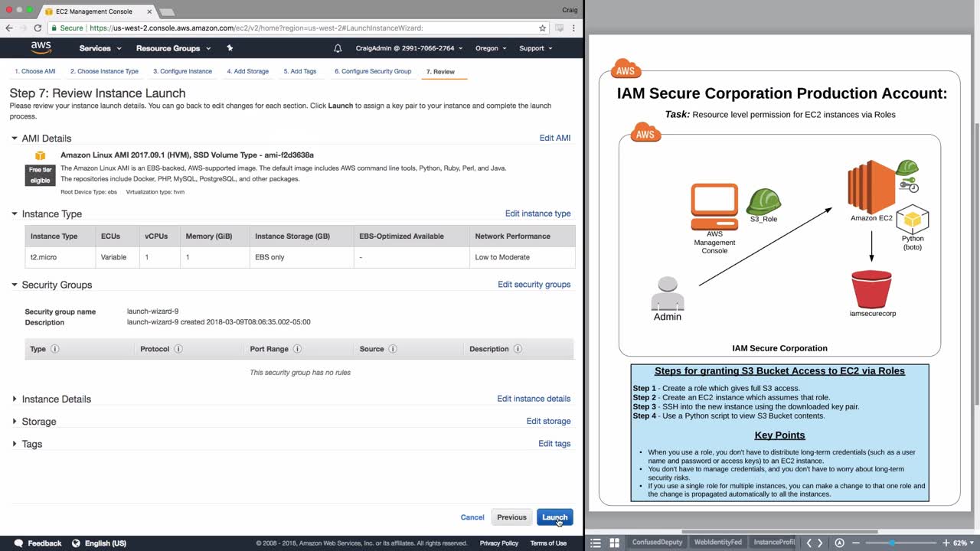Go to step 3 Configure Instance
The width and height of the screenshot is (980, 551).
click(182, 71)
